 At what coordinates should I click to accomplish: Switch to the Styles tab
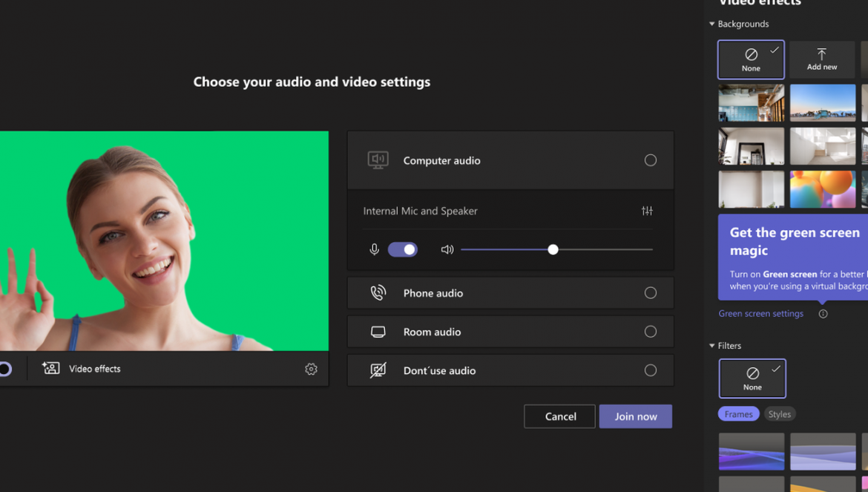tap(780, 414)
